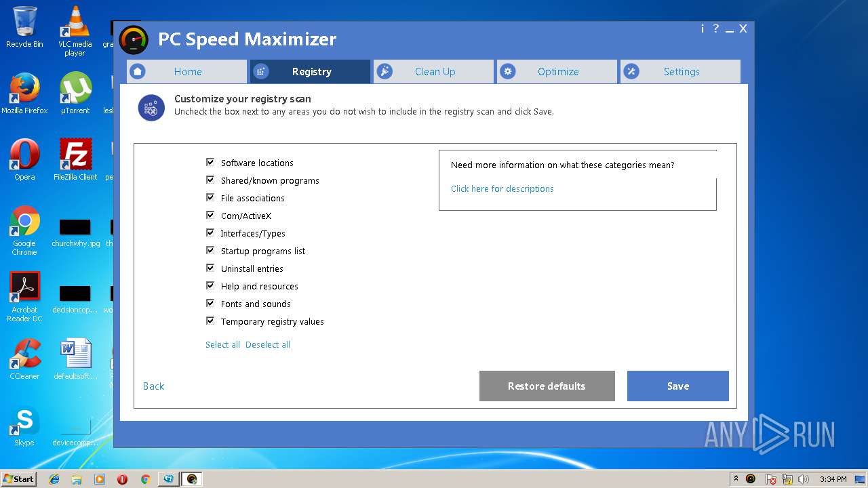Go to the Optimize tab
The image size is (868, 488).
point(557,71)
